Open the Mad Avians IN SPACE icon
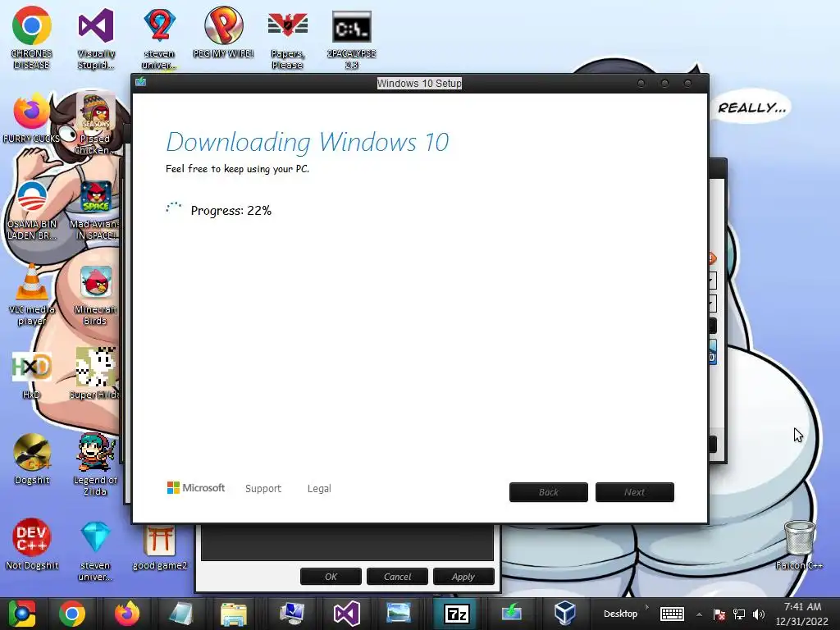This screenshot has height=630, width=840. 95,209
